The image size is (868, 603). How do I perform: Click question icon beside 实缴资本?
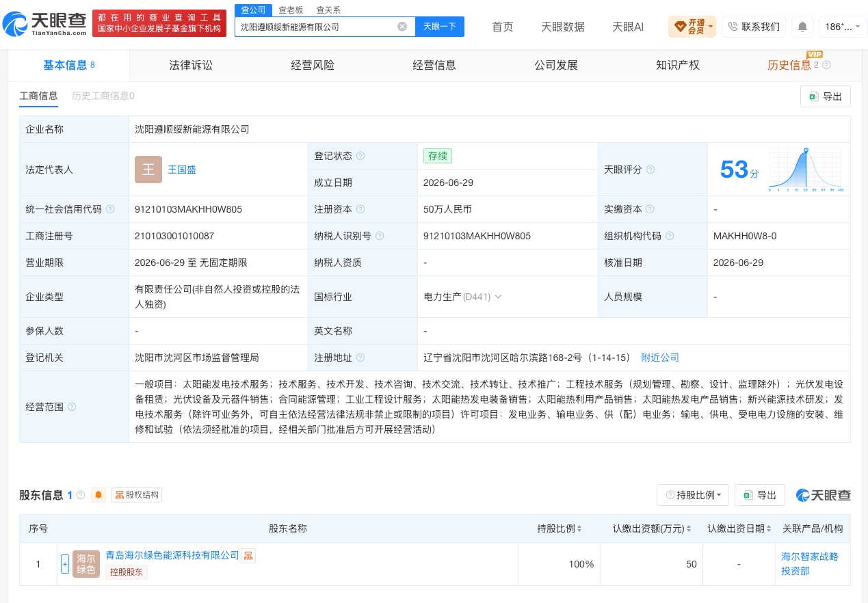650,209
